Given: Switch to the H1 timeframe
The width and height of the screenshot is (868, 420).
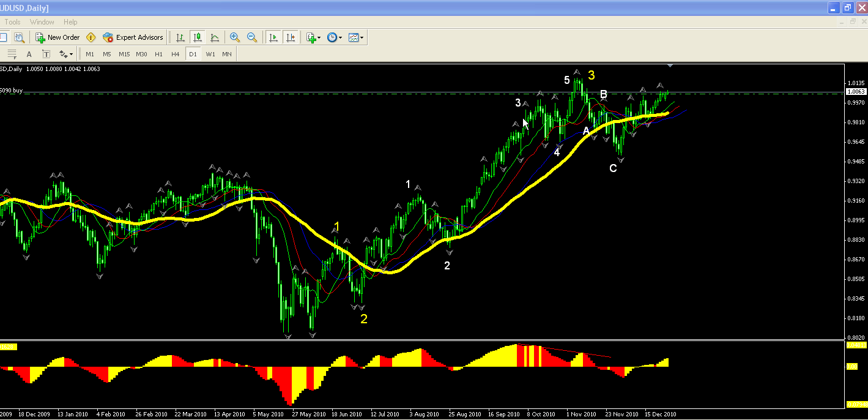Looking at the screenshot, I should 158,54.
